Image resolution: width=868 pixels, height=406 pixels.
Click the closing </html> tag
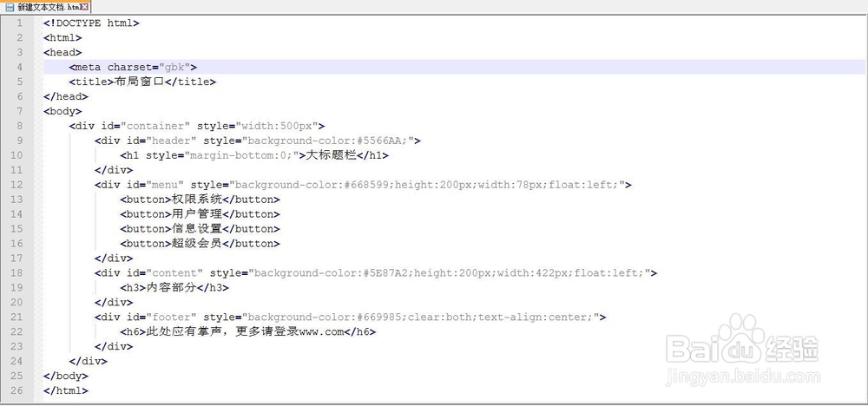pyautogui.click(x=66, y=390)
